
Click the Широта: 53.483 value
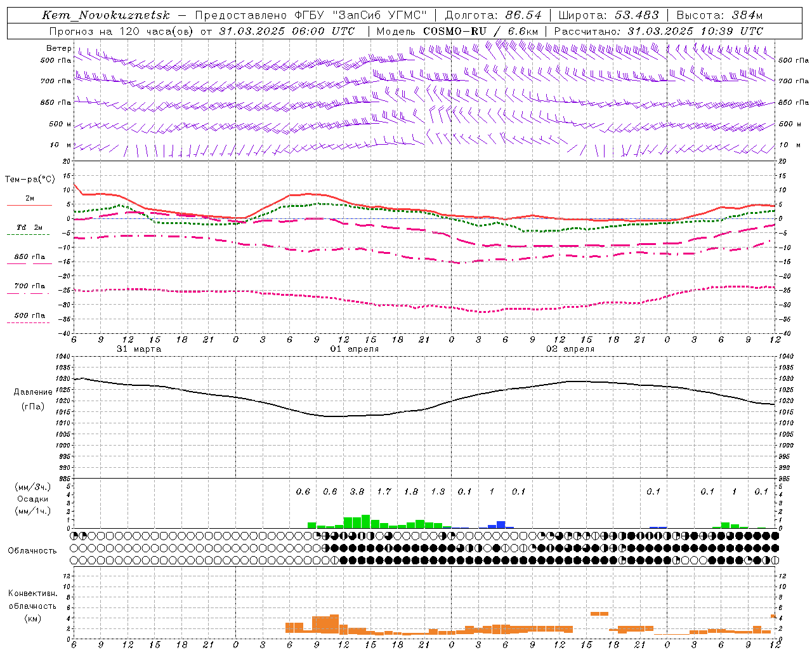coord(609,15)
